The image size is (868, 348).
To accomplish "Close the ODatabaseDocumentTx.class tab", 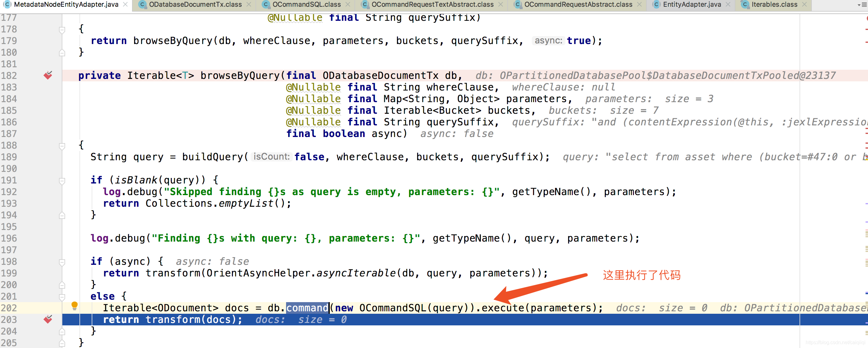I will (249, 5).
